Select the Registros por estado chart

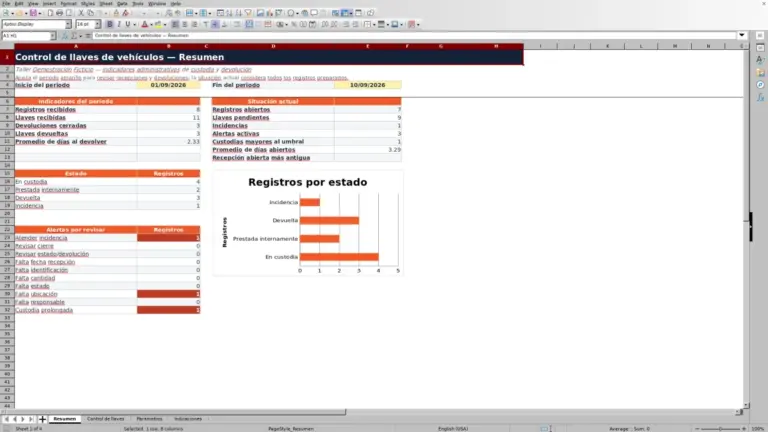pos(308,223)
